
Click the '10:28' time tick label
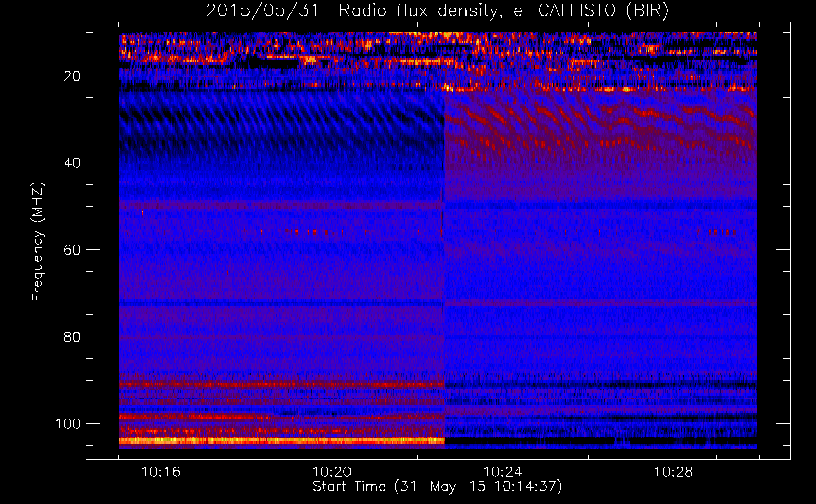coord(674,472)
